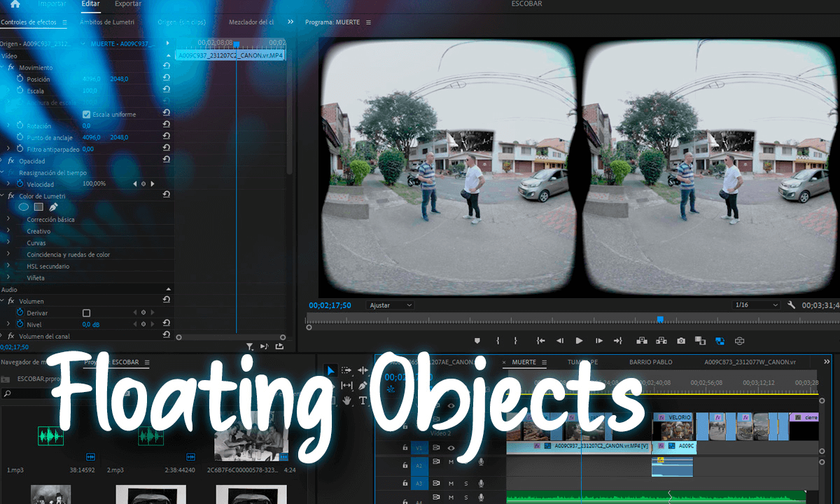Click the Mark Out button

tap(516, 341)
